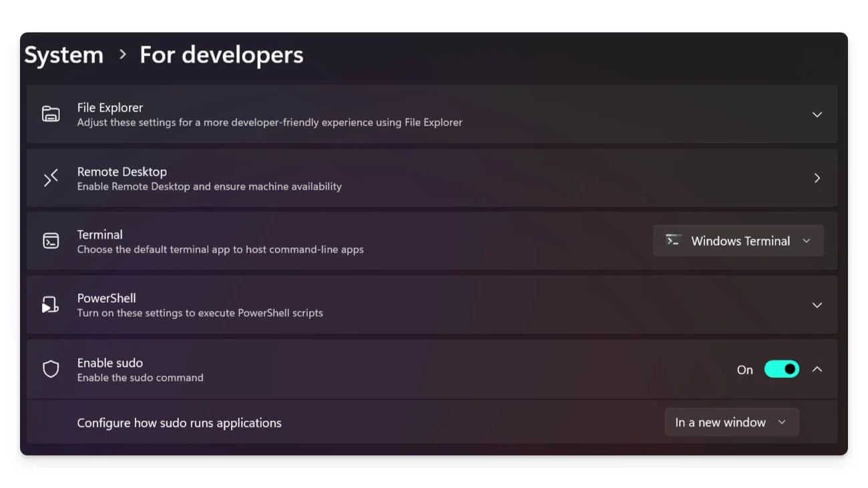Click the breadcrumb separator chevron after System
The image size is (868, 488).
(122, 55)
